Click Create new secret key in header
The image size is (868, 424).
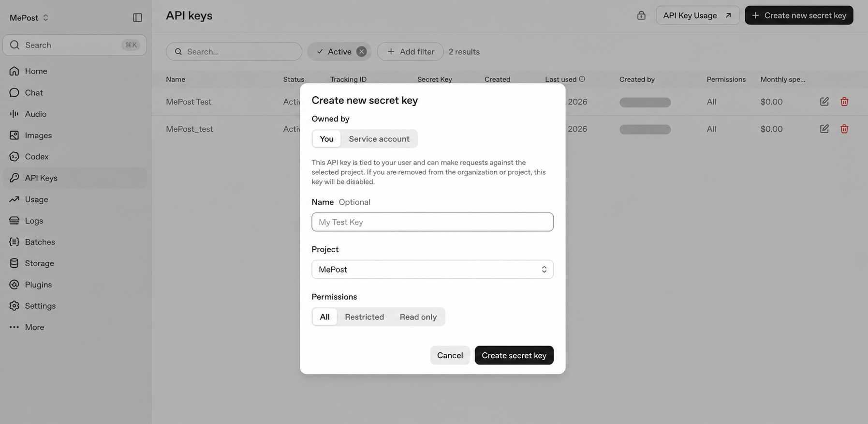click(x=799, y=15)
